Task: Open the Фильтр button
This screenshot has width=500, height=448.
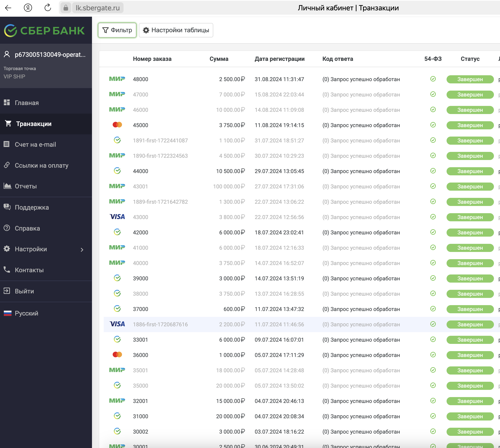Action: pos(117,30)
